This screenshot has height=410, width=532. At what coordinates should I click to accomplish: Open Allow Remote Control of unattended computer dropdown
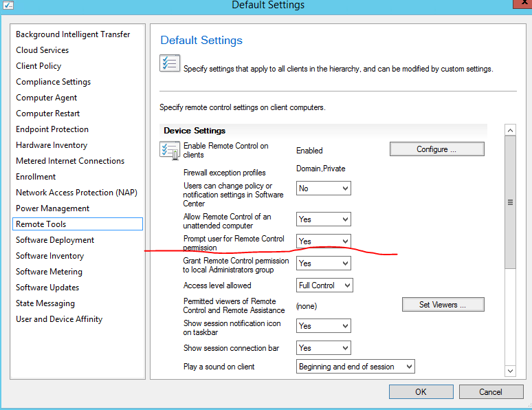click(x=323, y=219)
